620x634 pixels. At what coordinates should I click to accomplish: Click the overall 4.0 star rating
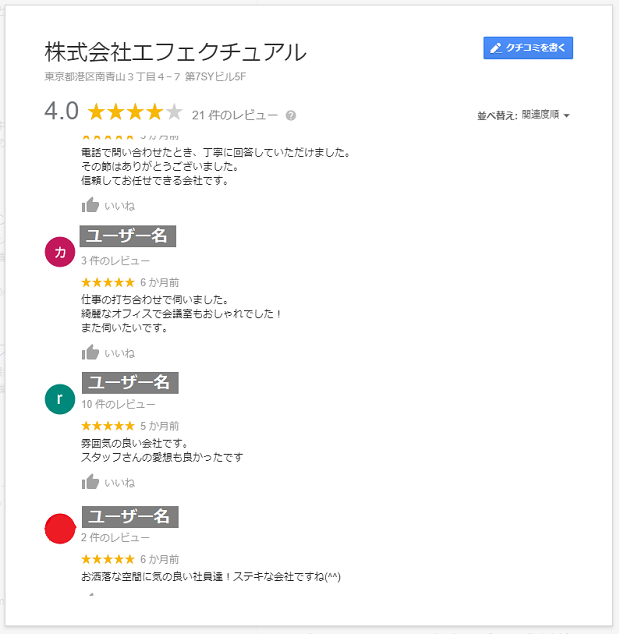135,112
